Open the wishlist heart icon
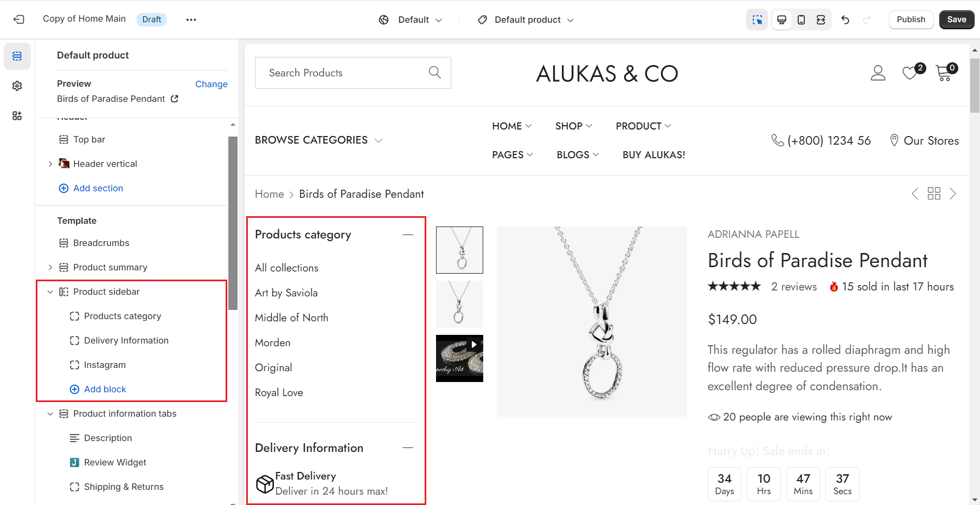 pyautogui.click(x=911, y=73)
